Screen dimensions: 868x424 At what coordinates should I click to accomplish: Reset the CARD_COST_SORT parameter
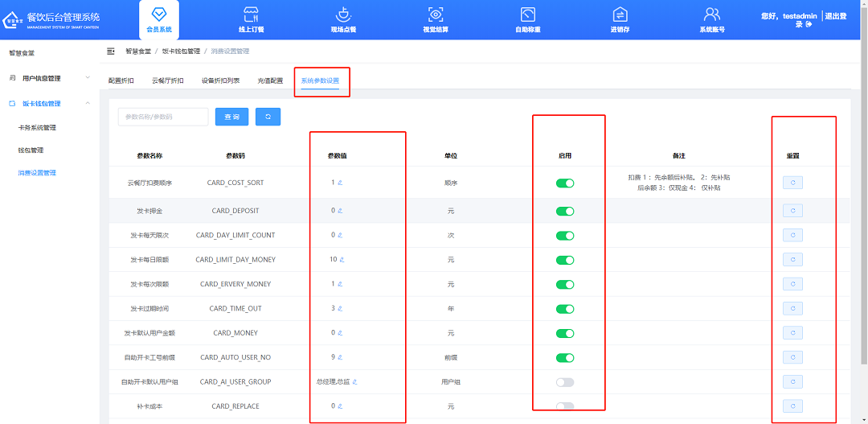pos(792,183)
